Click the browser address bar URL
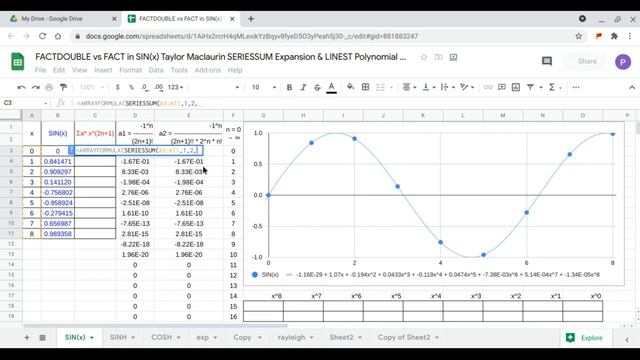Image resolution: width=640 pixels, height=360 pixels. click(252, 36)
